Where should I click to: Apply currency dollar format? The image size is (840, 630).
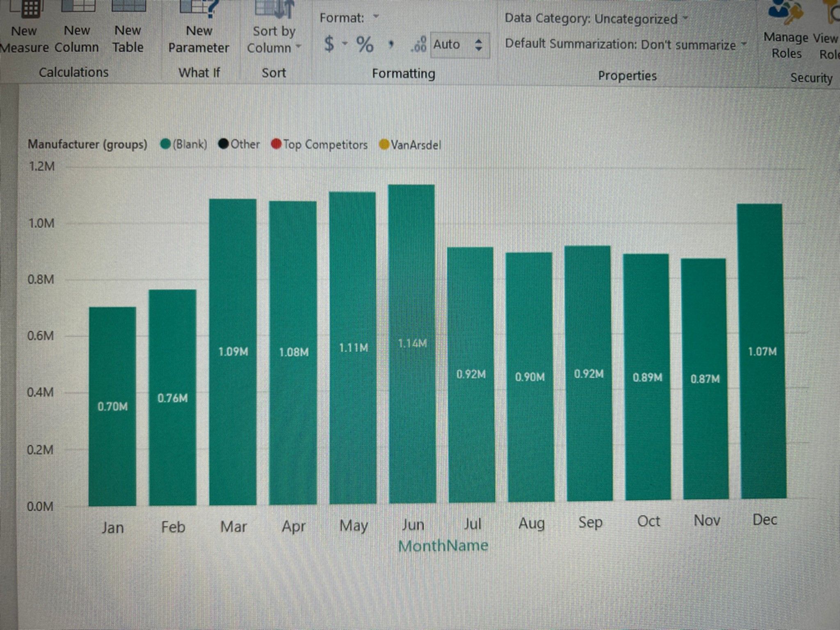pyautogui.click(x=329, y=44)
